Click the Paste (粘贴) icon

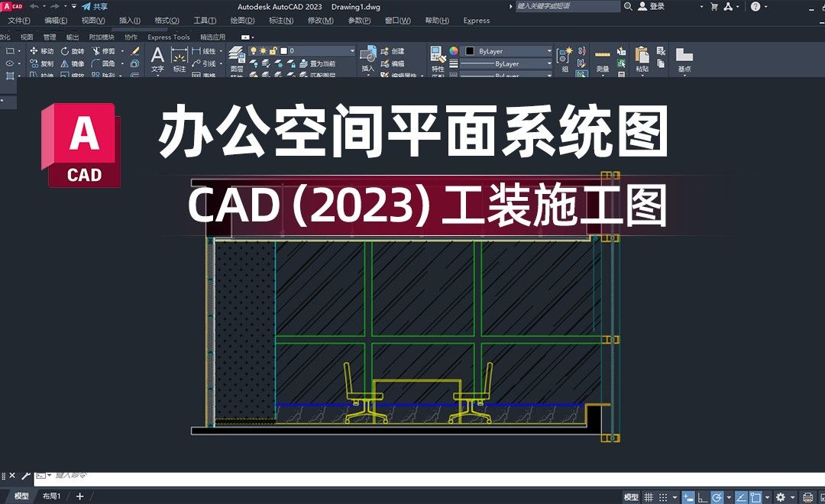(642, 55)
